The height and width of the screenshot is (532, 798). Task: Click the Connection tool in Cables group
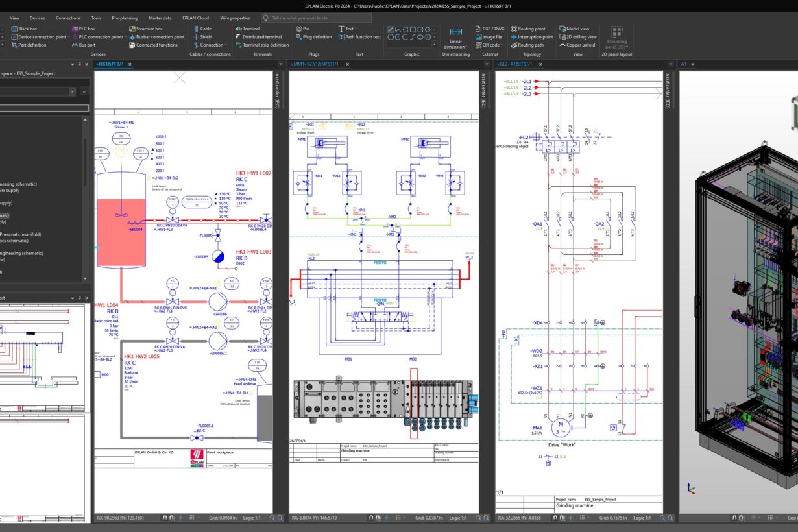tap(208, 45)
